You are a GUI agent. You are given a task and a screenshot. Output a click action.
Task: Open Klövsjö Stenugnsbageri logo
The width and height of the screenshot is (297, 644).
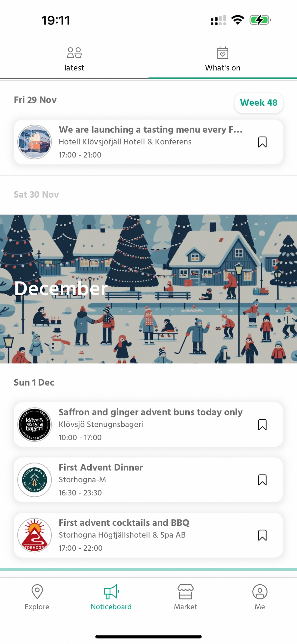pyautogui.click(x=34, y=424)
